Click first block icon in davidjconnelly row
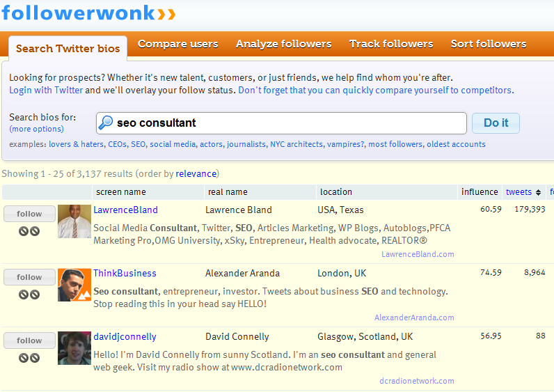Viewport: 554px width, 392px height. [x=24, y=358]
